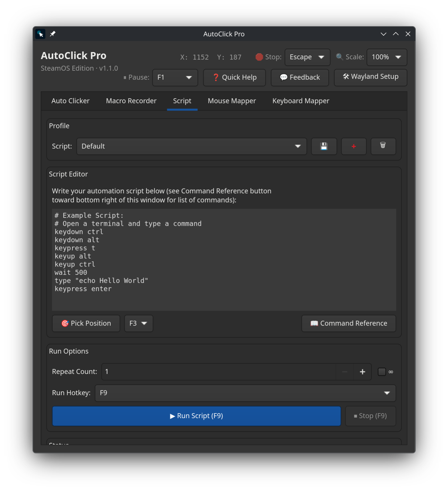This screenshot has height=492, width=448.
Task: Click the save script profile floppy icon
Action: pyautogui.click(x=324, y=146)
